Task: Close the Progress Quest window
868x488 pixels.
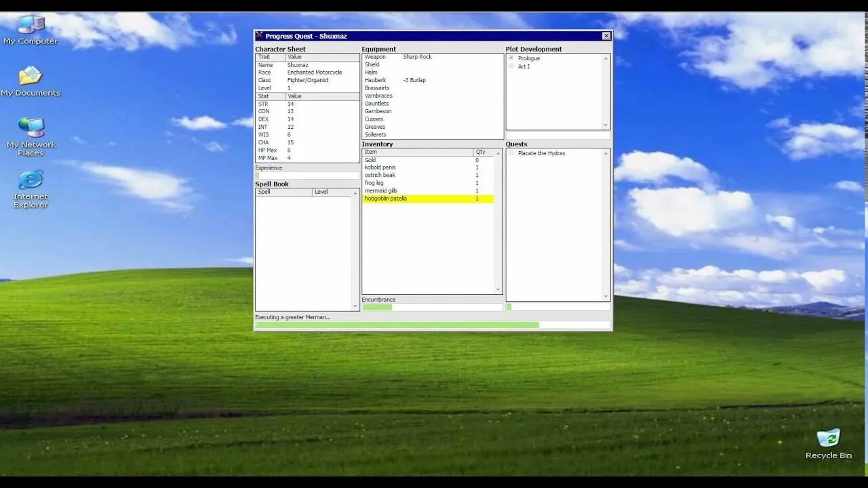Action: 606,36
